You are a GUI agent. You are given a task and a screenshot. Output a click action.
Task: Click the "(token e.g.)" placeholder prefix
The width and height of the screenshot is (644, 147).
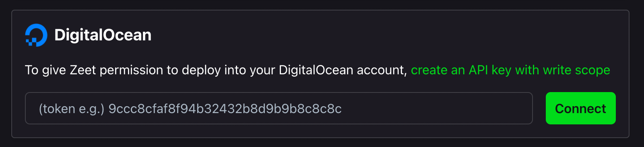click(x=72, y=109)
